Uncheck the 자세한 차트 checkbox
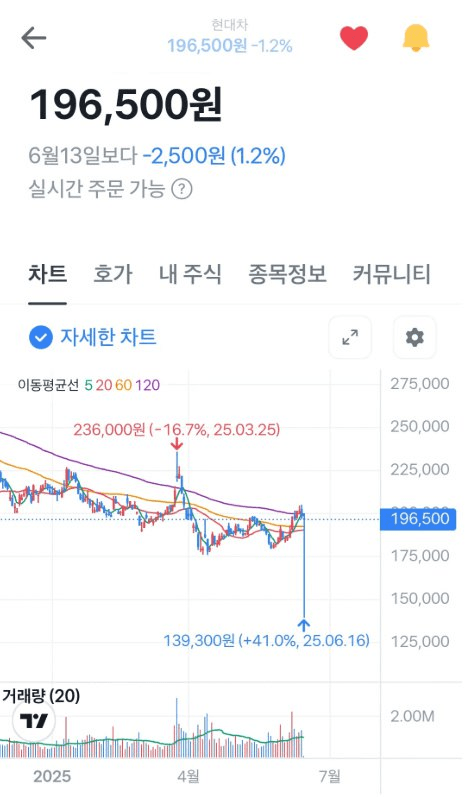This screenshot has width=465, height=797. click(x=41, y=338)
